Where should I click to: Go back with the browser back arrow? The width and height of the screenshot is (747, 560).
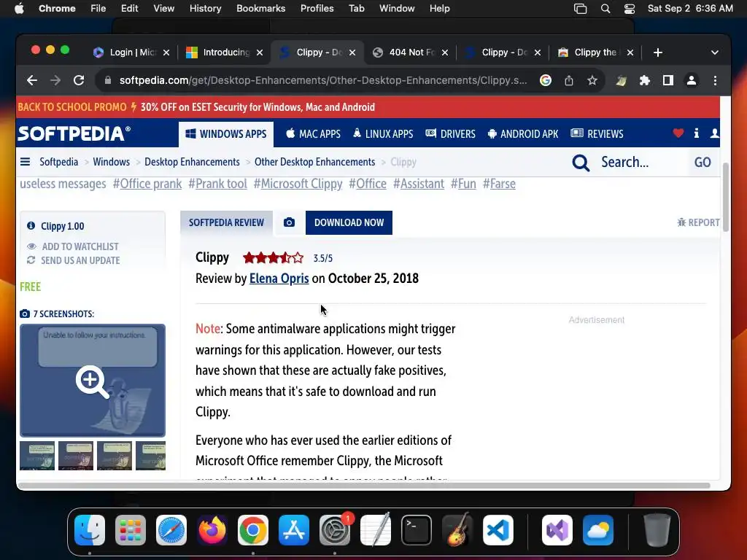(32, 80)
